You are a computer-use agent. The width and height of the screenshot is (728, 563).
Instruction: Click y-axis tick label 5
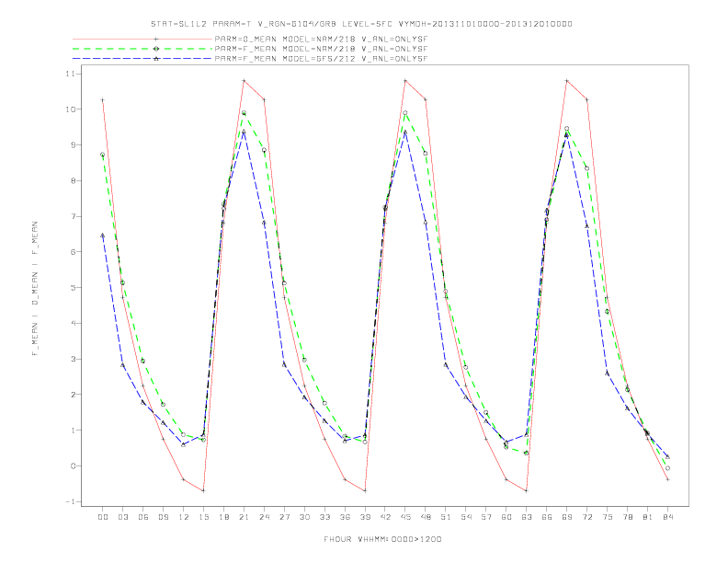[73, 288]
